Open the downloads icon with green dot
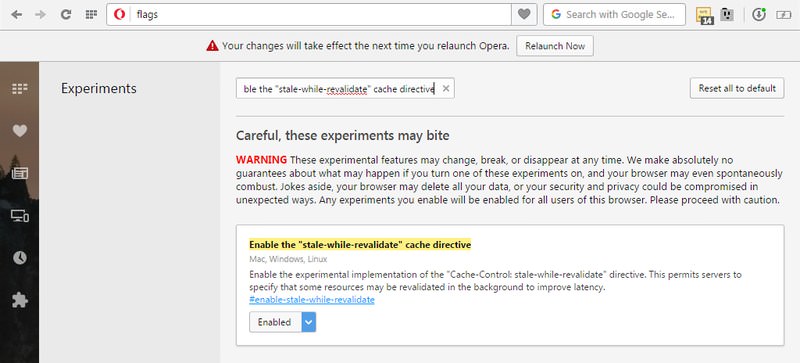800x363 pixels. 759,14
